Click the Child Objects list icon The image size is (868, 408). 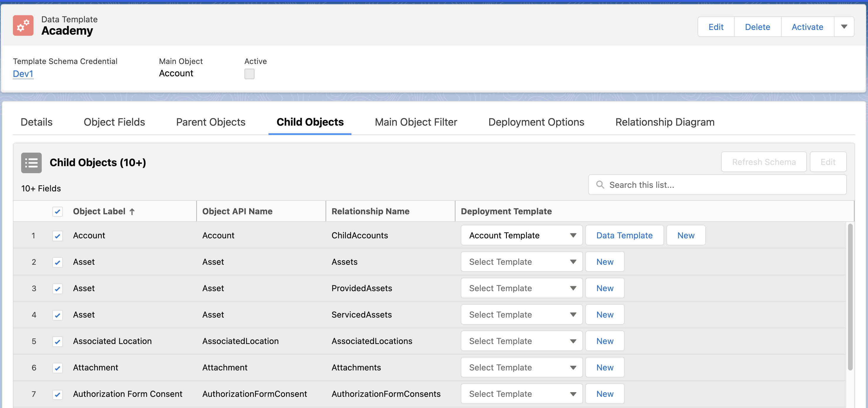coord(31,163)
